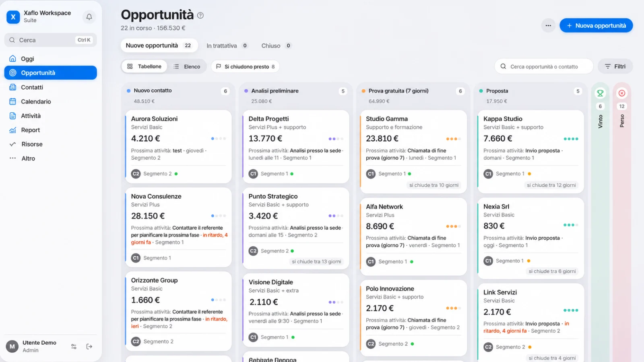This screenshot has width=644, height=362.
Task: Click the stage progress dots on Link Servizi
Action: pos(571,310)
